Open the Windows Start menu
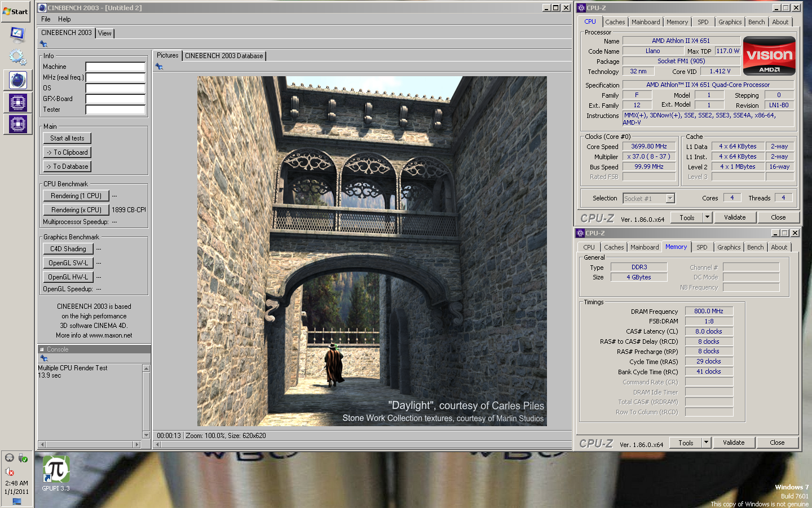This screenshot has width=812, height=508. pyautogui.click(x=16, y=11)
